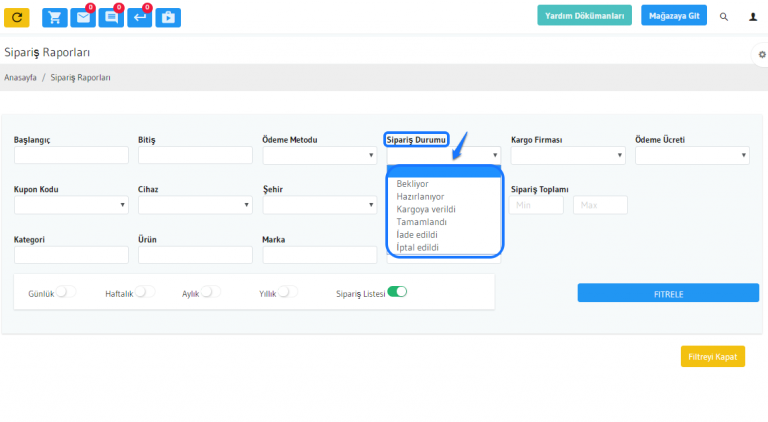
Task: Expand the Ödeme Metodu dropdown
Action: click(319, 155)
